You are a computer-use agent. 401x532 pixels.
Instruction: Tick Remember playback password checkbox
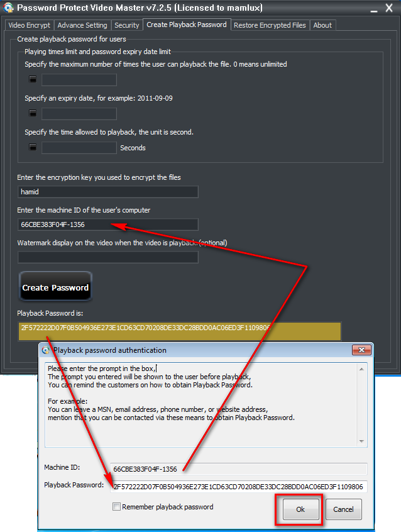click(x=116, y=507)
